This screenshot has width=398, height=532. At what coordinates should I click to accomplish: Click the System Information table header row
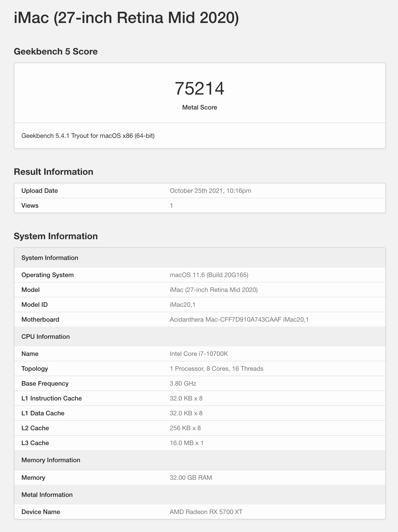click(x=200, y=258)
